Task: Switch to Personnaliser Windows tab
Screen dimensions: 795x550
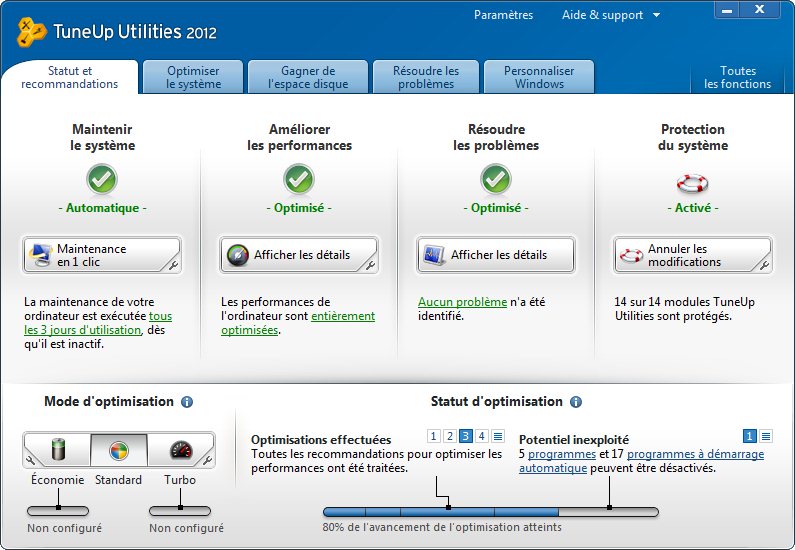Action: click(539, 78)
